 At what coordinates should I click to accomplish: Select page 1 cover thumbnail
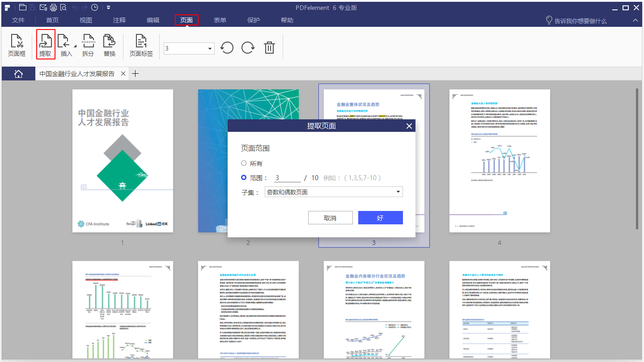pos(123,161)
